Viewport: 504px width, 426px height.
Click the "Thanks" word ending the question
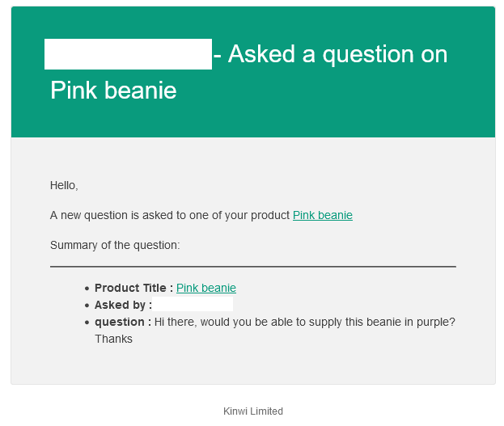coord(113,339)
